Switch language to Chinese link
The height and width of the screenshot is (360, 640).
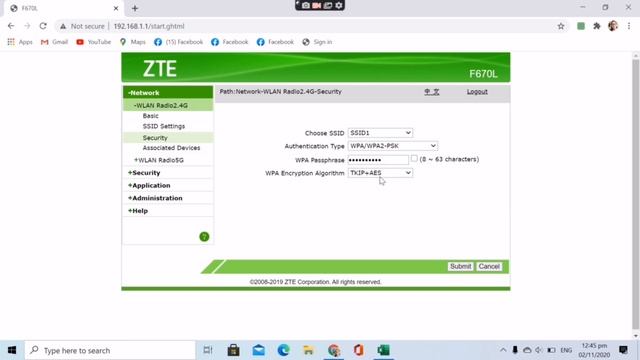tap(431, 92)
